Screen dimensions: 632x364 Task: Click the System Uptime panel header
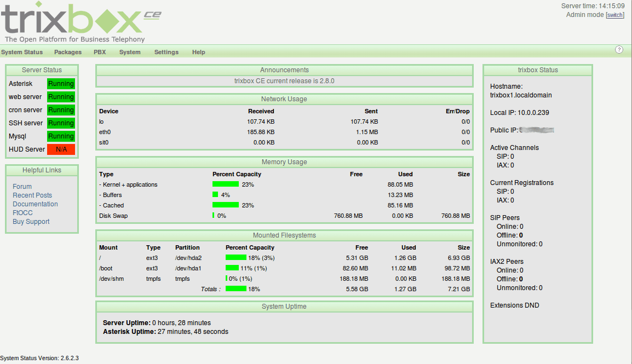tap(284, 307)
